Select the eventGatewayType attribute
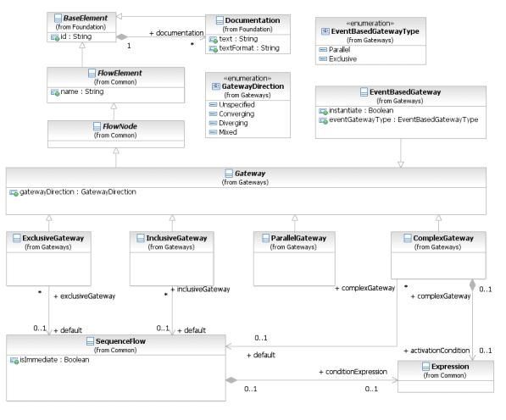Viewport: 506px width, 420px height. (x=403, y=120)
